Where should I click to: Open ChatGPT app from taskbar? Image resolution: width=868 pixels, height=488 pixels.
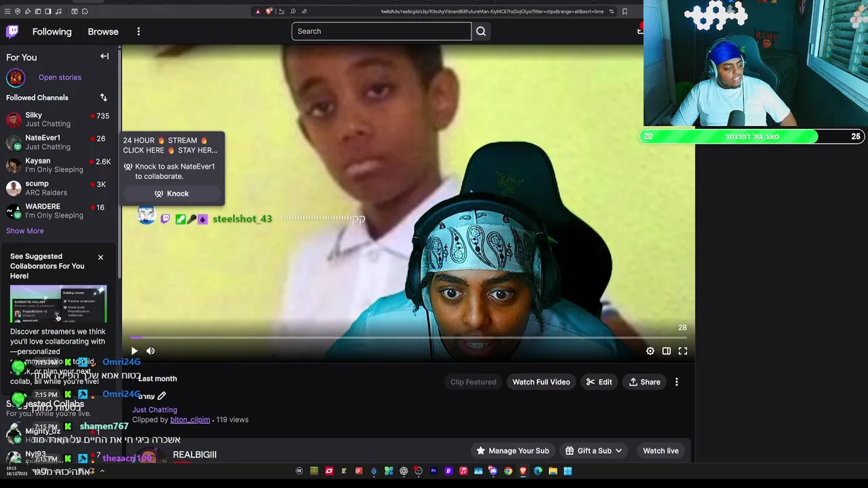pyautogui.click(x=403, y=471)
